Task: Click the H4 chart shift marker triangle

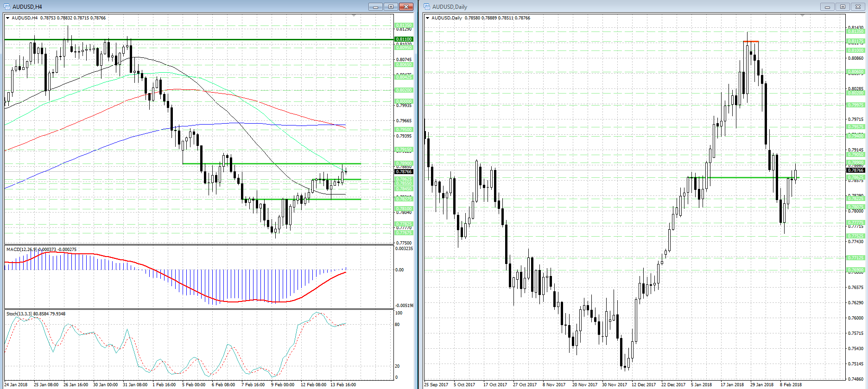Action: [354, 16]
